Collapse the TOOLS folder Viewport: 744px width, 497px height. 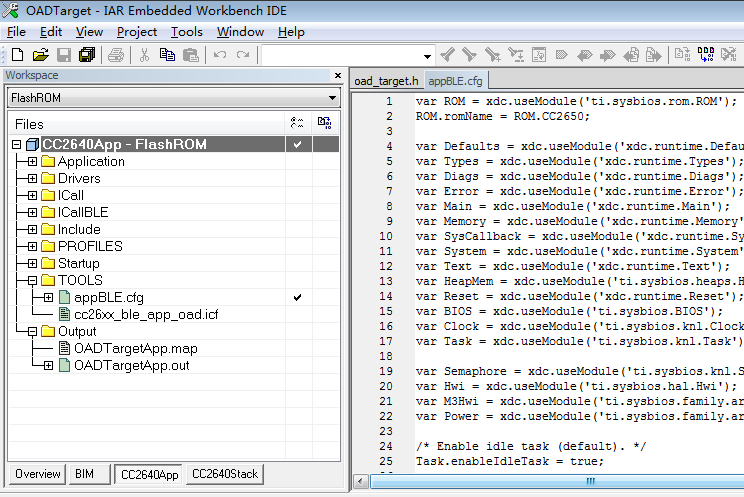pyautogui.click(x=32, y=281)
